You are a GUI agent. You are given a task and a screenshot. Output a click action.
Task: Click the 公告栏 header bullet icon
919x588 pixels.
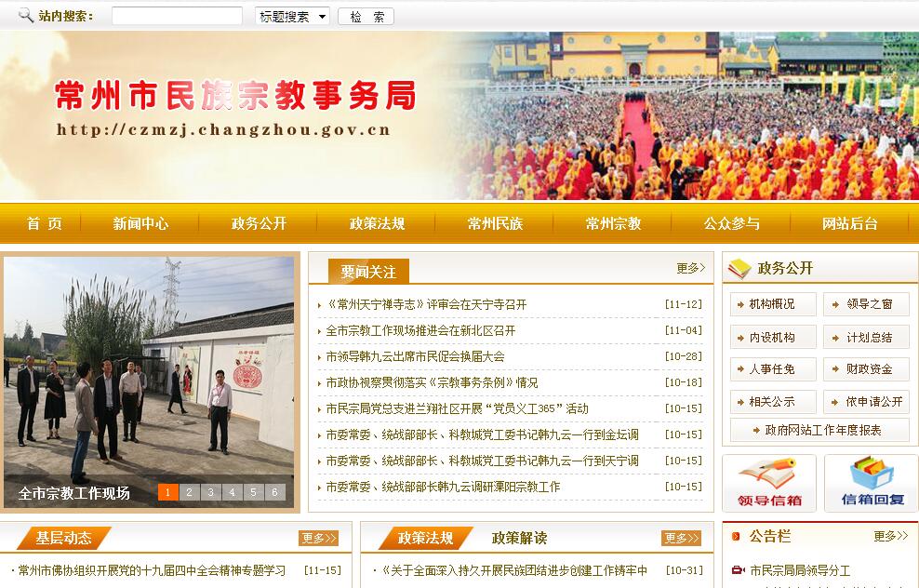[736, 536]
